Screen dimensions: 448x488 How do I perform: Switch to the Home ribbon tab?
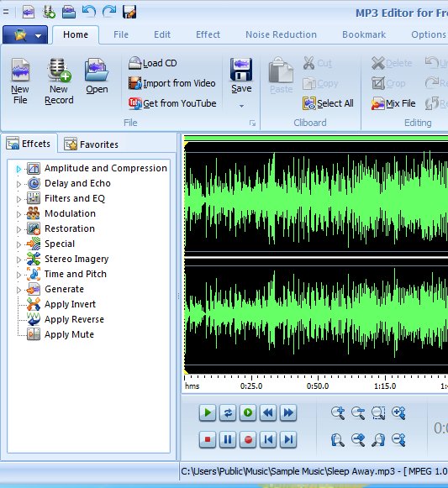(x=76, y=34)
